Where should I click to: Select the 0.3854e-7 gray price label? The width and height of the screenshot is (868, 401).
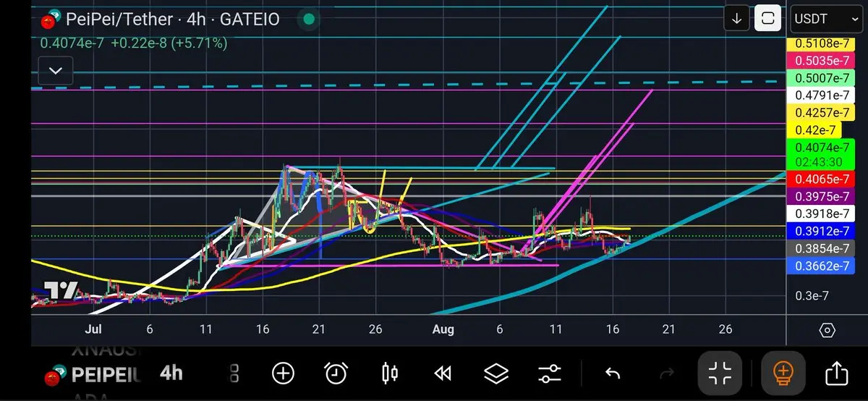(x=822, y=249)
